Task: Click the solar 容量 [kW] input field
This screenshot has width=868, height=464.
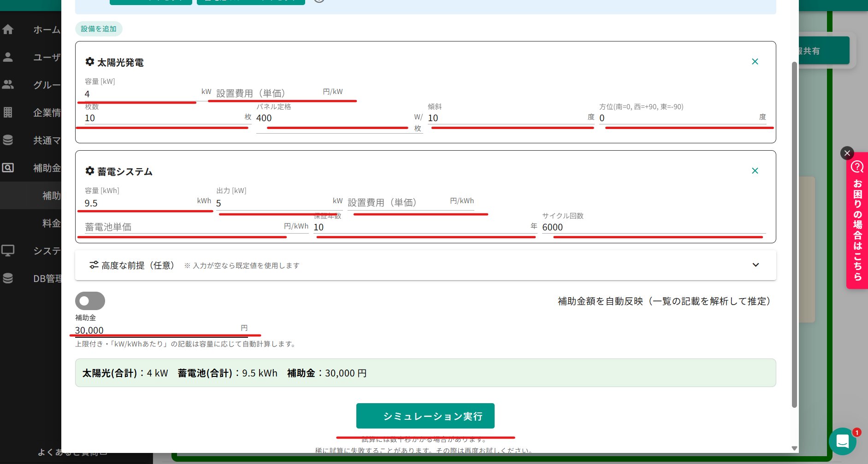Action: coord(141,94)
